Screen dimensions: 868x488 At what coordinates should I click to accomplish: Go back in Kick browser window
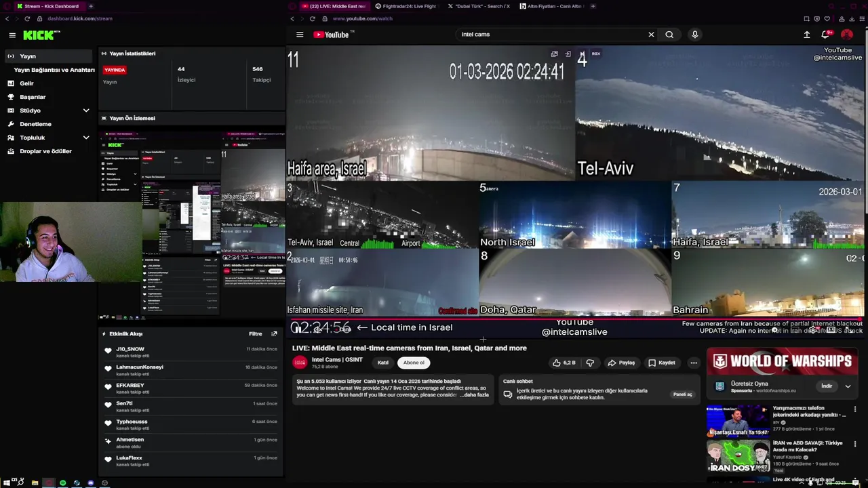click(x=7, y=18)
